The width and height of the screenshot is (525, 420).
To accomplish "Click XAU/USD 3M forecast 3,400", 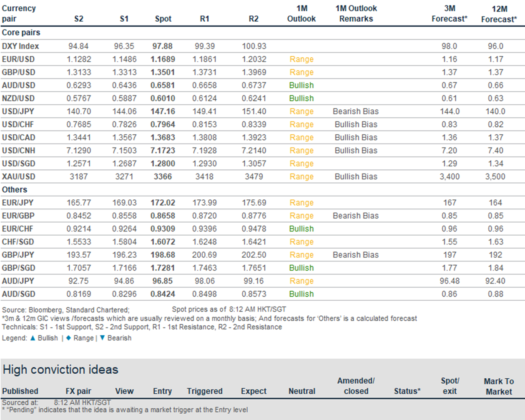I will click(450, 176).
